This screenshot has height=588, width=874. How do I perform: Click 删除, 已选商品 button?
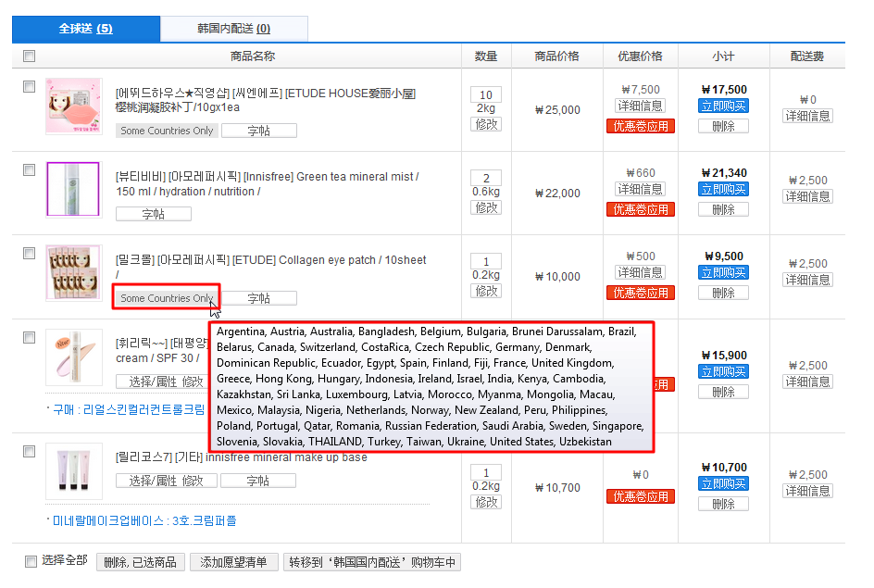(x=140, y=562)
